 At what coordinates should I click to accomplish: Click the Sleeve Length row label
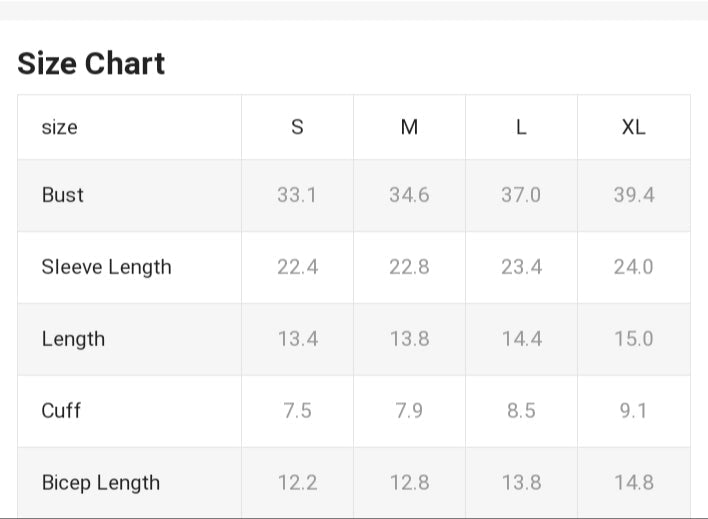tap(106, 267)
